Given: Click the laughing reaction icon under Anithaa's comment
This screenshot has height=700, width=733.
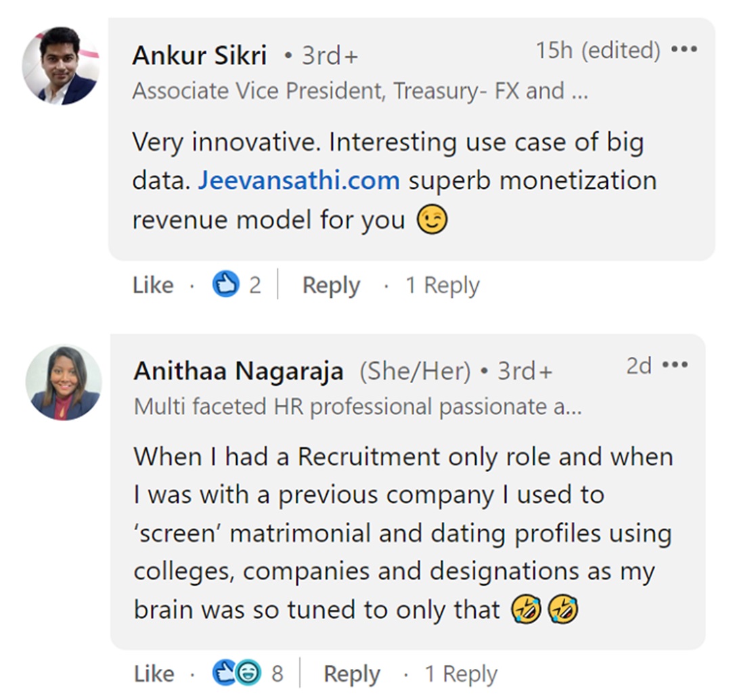Looking at the screenshot, I should [x=248, y=673].
